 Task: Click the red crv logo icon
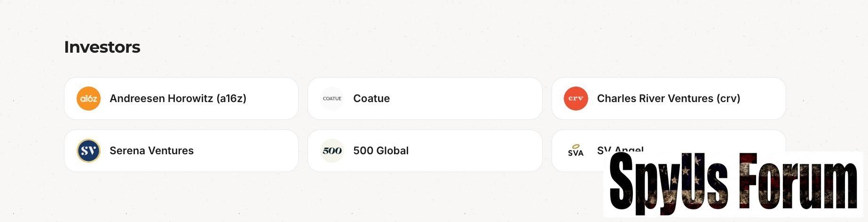tap(576, 99)
